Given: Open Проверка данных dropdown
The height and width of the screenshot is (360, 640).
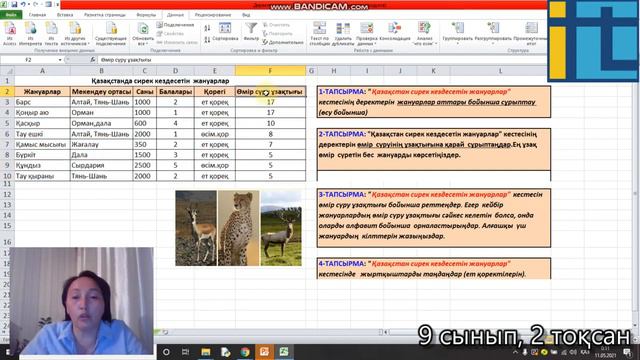Looking at the screenshot, I should tap(367, 33).
